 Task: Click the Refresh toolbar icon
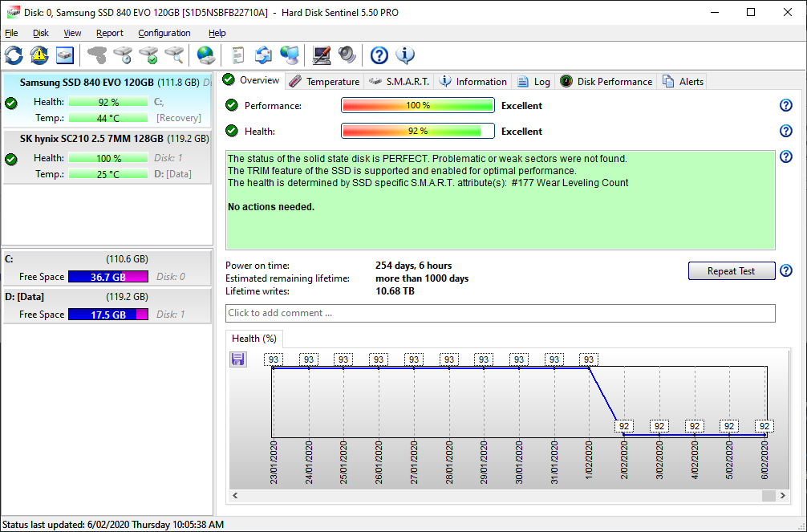click(14, 55)
